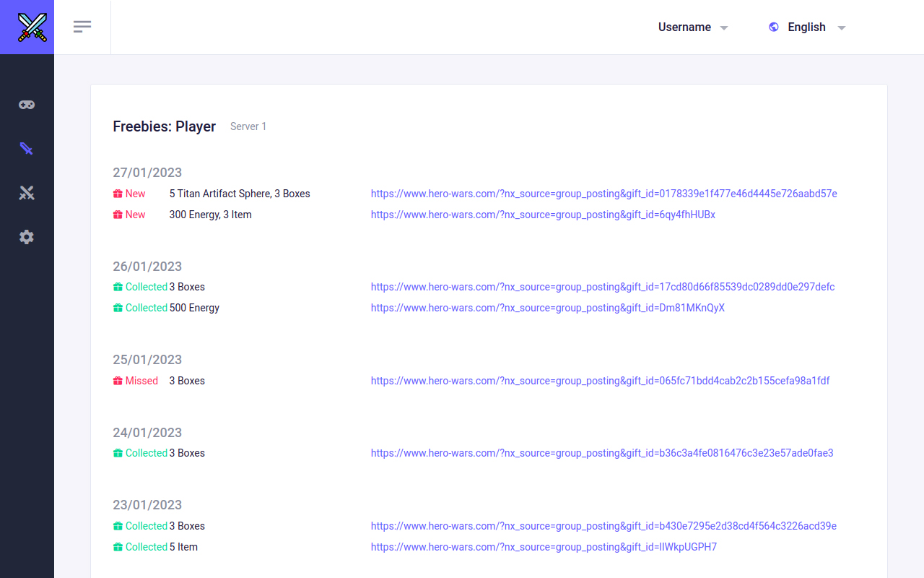Open the Username dropdown menu

pos(693,27)
